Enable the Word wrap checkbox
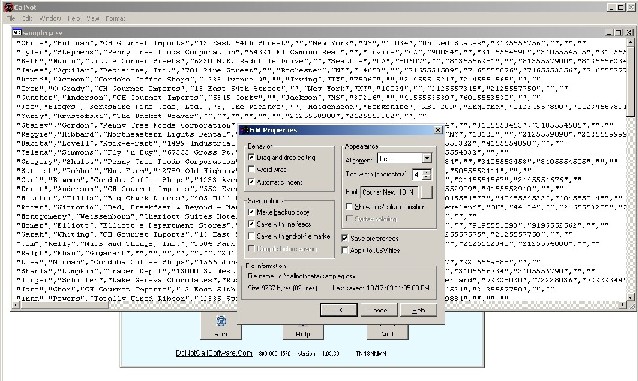 [251, 169]
